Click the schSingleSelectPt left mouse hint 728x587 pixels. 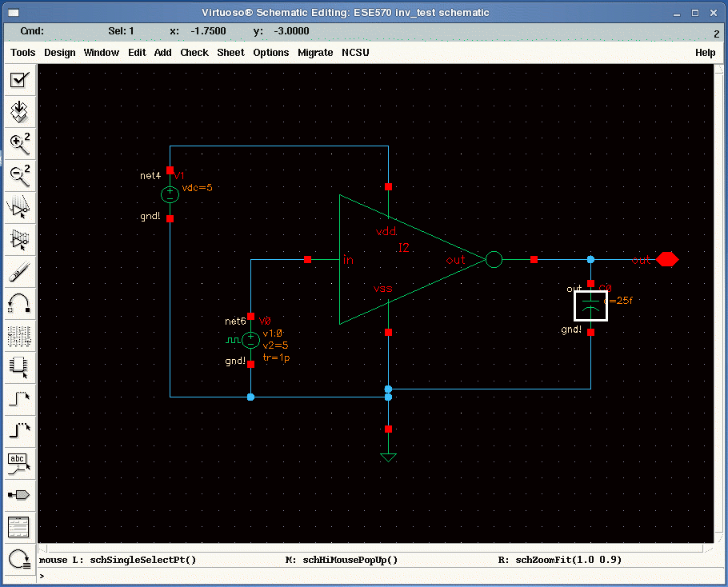(x=118, y=560)
